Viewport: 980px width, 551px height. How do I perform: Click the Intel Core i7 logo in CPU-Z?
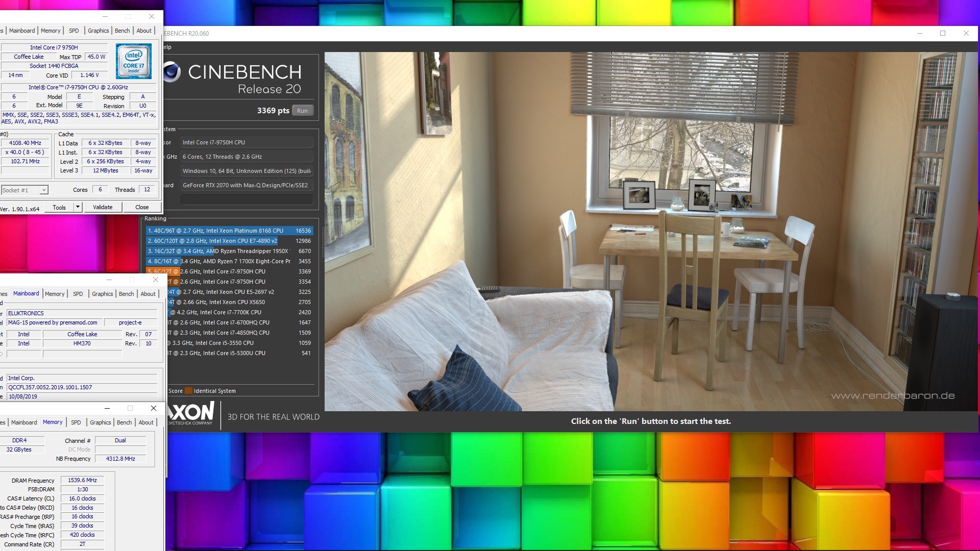click(x=134, y=61)
